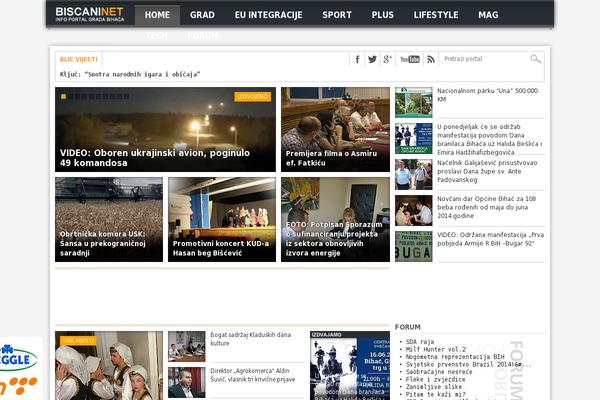This screenshot has height=400, width=600.
Task: Open forum topic Pitam te kaži mi?
Action: point(436,394)
